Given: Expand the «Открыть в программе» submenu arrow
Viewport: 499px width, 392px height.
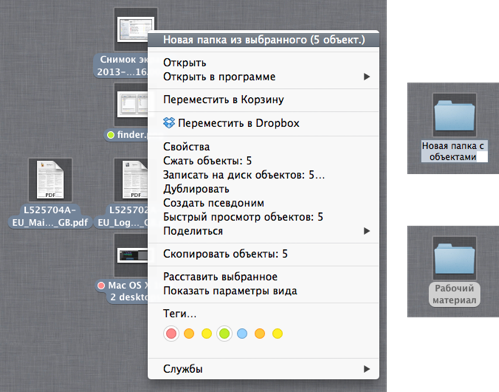Looking at the screenshot, I should [367, 77].
